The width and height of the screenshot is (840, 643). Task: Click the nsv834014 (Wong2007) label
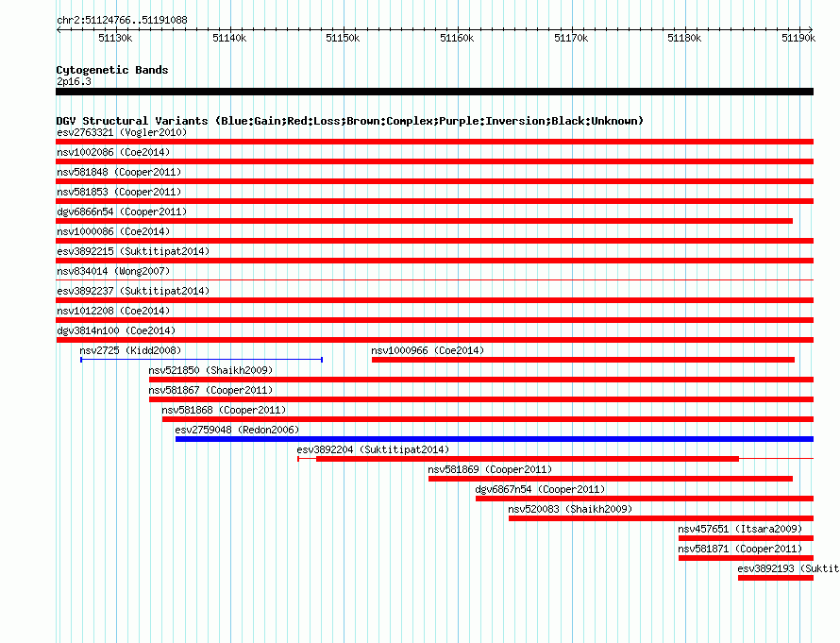tap(113, 271)
